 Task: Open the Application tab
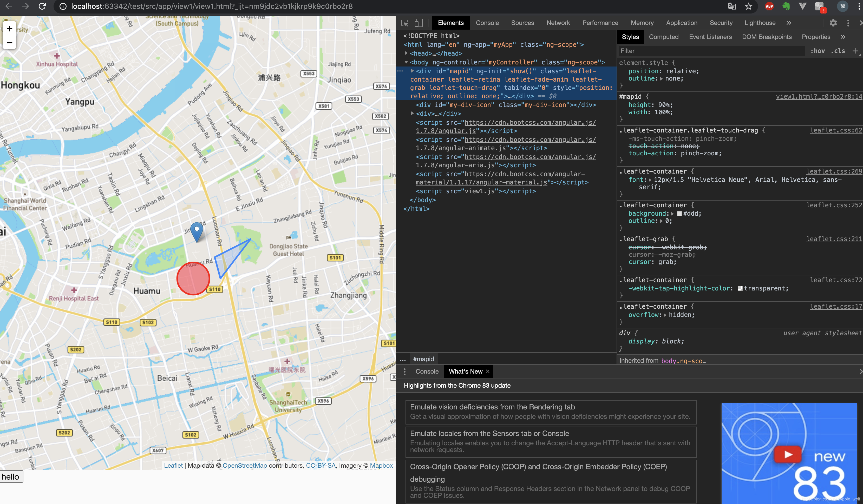(682, 23)
